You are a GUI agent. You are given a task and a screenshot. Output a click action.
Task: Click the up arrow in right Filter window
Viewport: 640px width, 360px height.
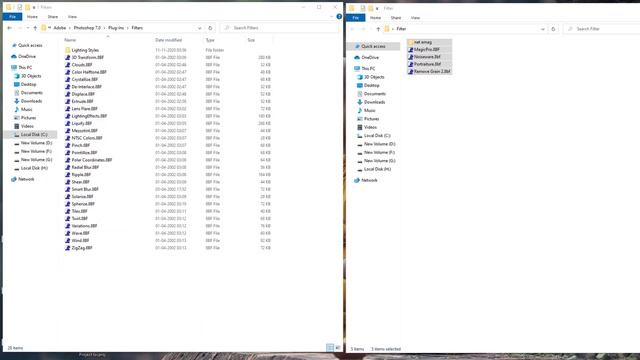pyautogui.click(x=378, y=29)
